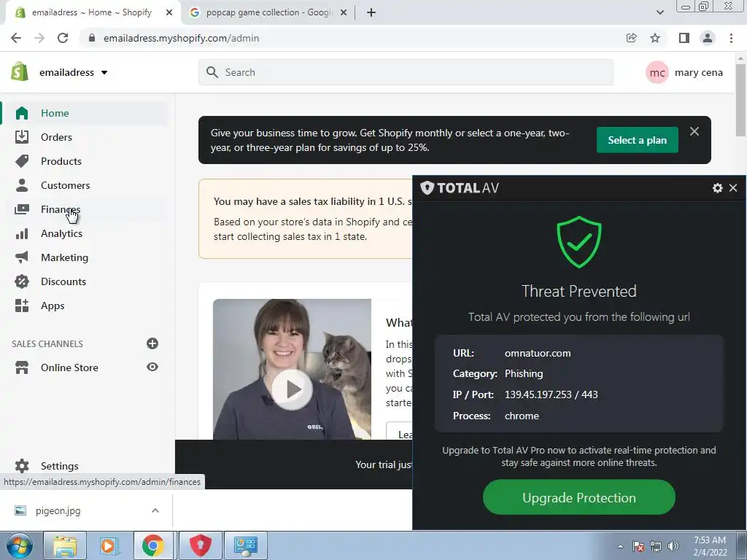Image resolution: width=747 pixels, height=560 pixels.
Task: Open the Customers page
Action: point(65,185)
